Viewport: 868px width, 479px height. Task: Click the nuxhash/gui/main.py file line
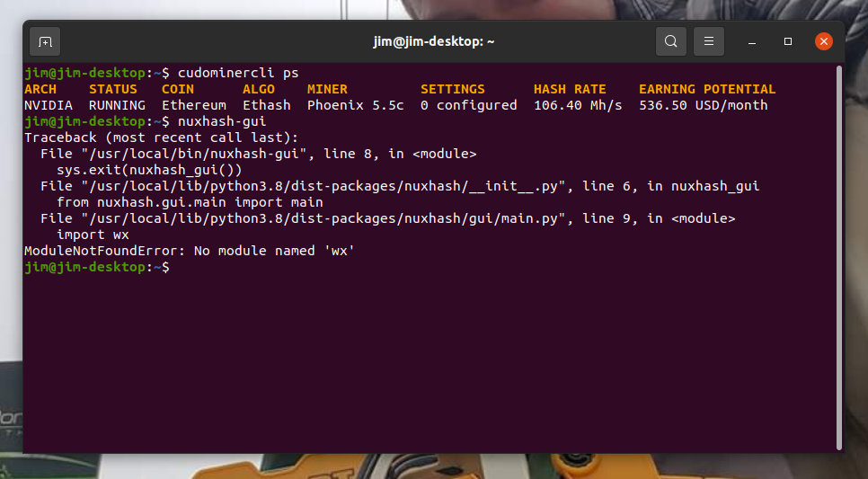pos(387,218)
